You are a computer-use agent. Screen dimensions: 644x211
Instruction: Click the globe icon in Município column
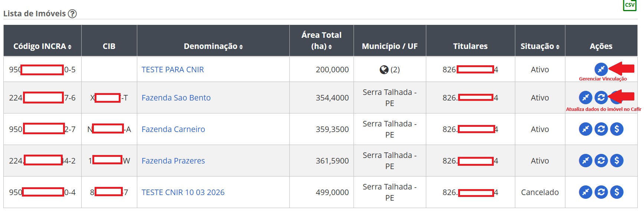(384, 70)
